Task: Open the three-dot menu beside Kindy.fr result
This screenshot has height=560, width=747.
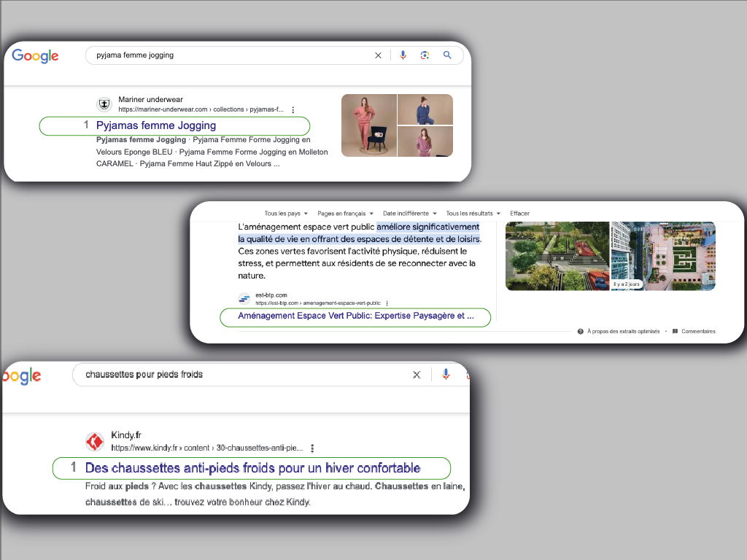Action: [x=312, y=448]
